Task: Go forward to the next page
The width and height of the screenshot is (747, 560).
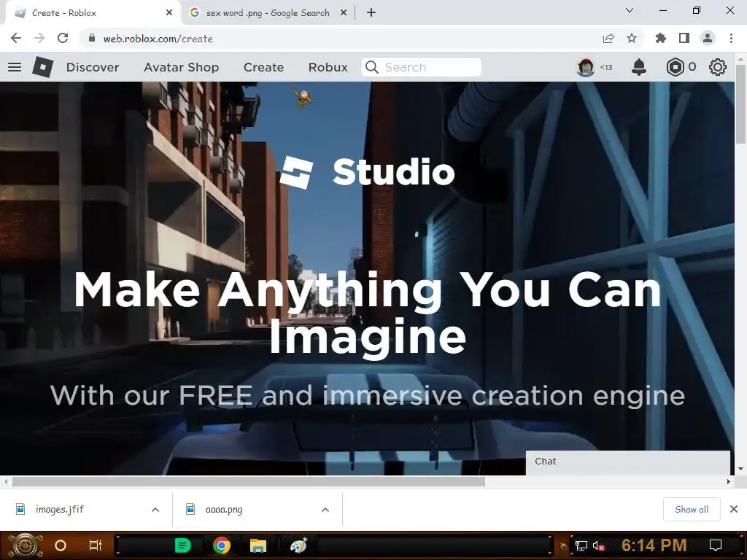Action: tap(39, 39)
